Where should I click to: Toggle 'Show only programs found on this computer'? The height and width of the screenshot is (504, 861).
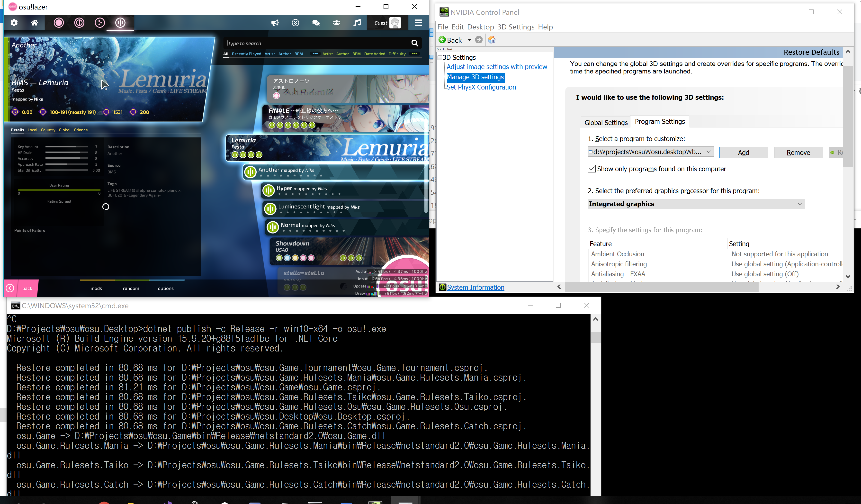[592, 169]
